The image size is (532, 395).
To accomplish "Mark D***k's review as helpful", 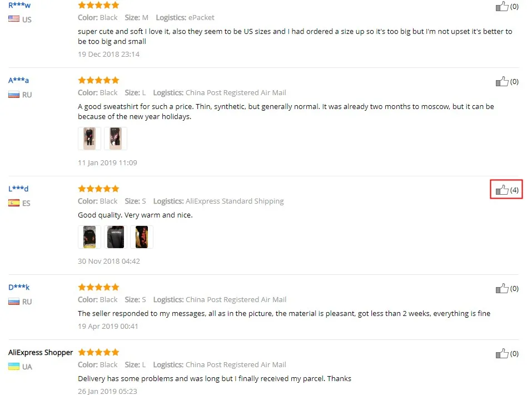I will (502, 288).
